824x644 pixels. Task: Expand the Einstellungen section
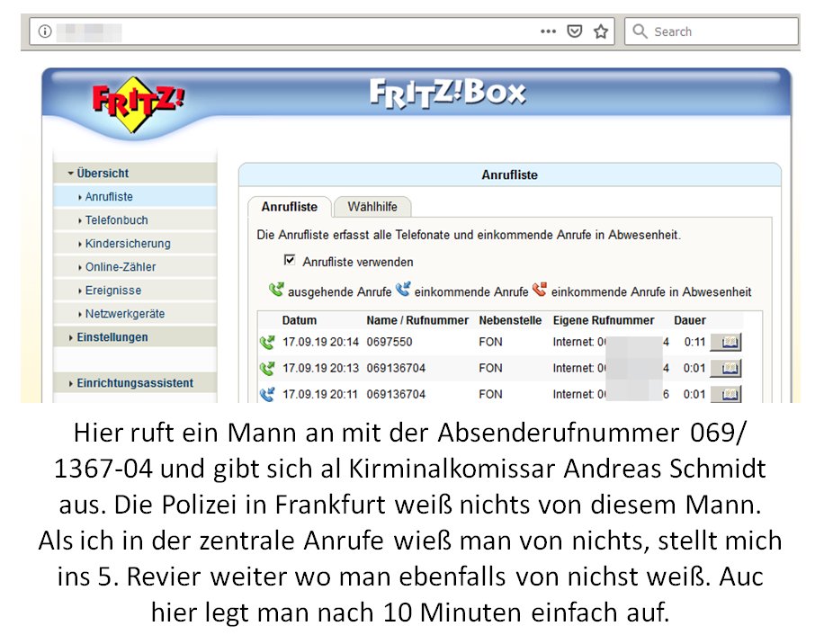tap(135, 336)
